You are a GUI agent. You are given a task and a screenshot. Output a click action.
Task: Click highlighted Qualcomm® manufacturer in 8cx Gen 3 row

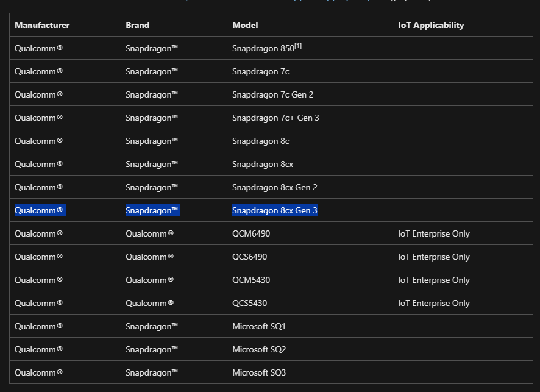pyautogui.click(x=40, y=210)
